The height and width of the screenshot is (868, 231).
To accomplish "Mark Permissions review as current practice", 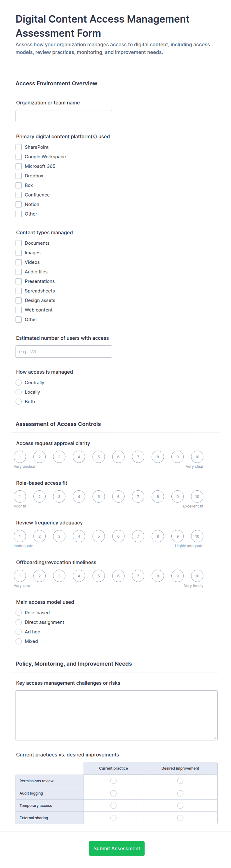I will [113, 781].
